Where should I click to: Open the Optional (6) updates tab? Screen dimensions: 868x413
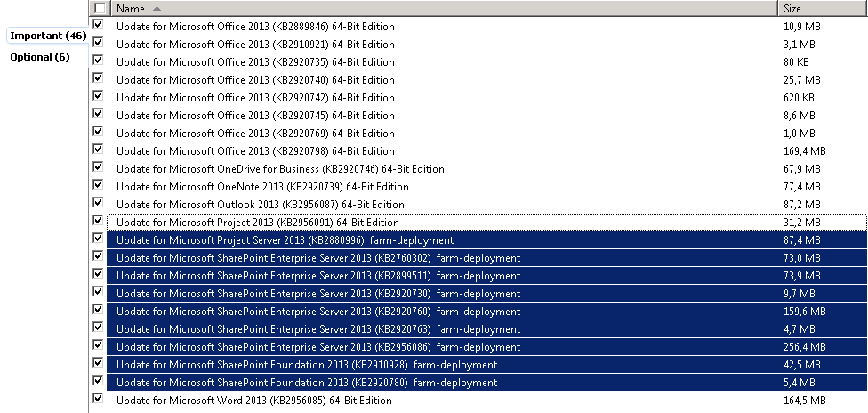39,57
